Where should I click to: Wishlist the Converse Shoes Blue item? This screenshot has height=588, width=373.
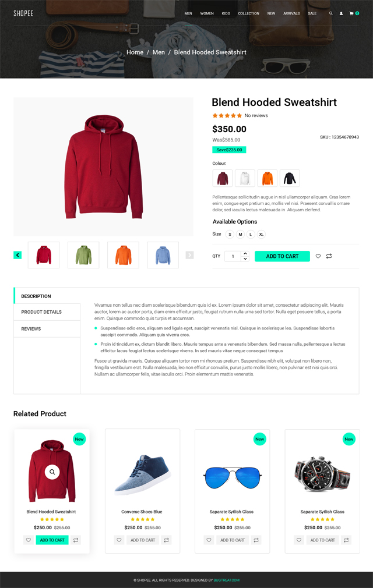click(119, 540)
